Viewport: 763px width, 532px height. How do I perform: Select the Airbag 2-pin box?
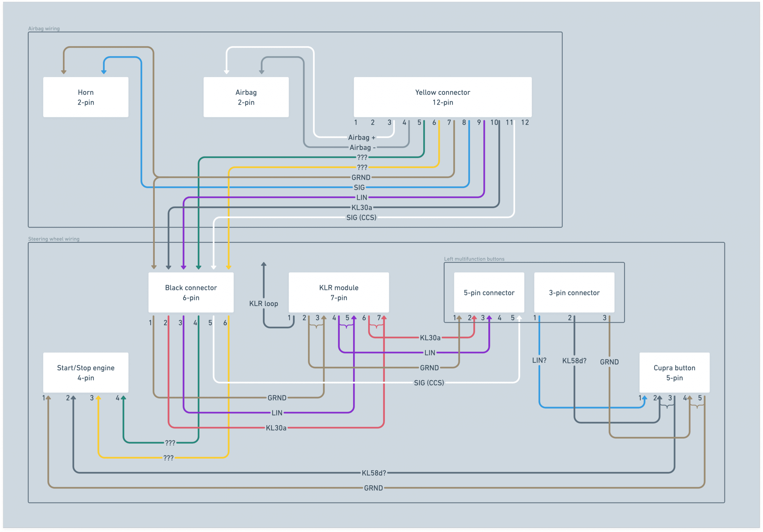(x=246, y=97)
